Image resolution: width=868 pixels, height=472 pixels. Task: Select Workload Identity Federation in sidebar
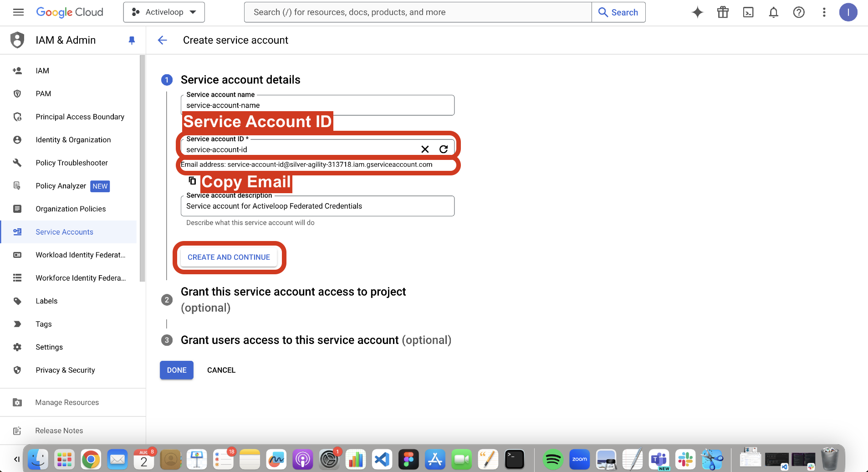80,255
